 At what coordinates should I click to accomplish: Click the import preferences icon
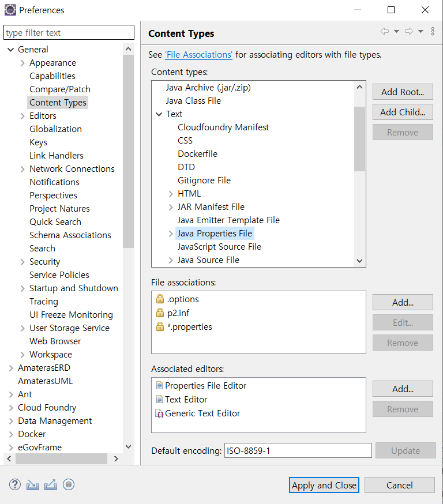tap(32, 485)
